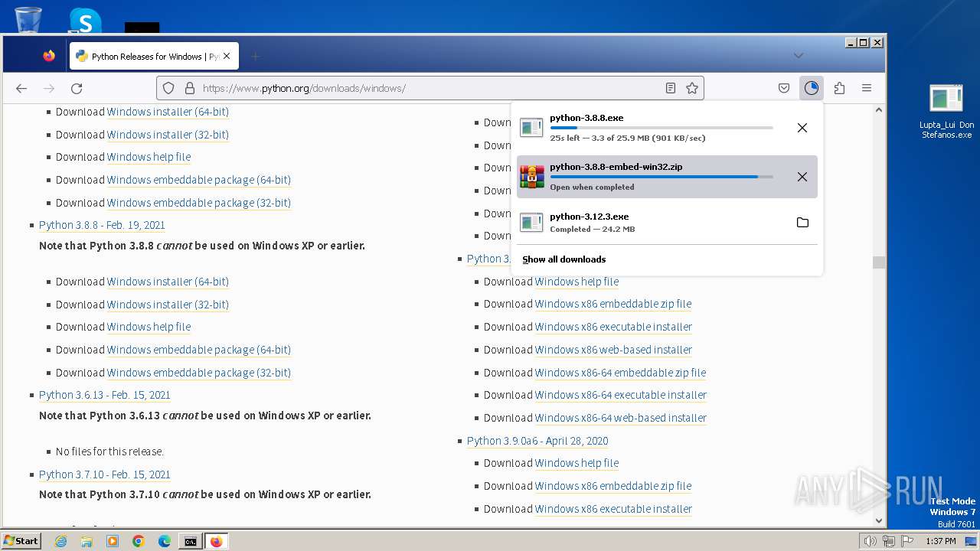
Task: Click the scrollbar down arrow
Action: pyautogui.click(x=879, y=520)
